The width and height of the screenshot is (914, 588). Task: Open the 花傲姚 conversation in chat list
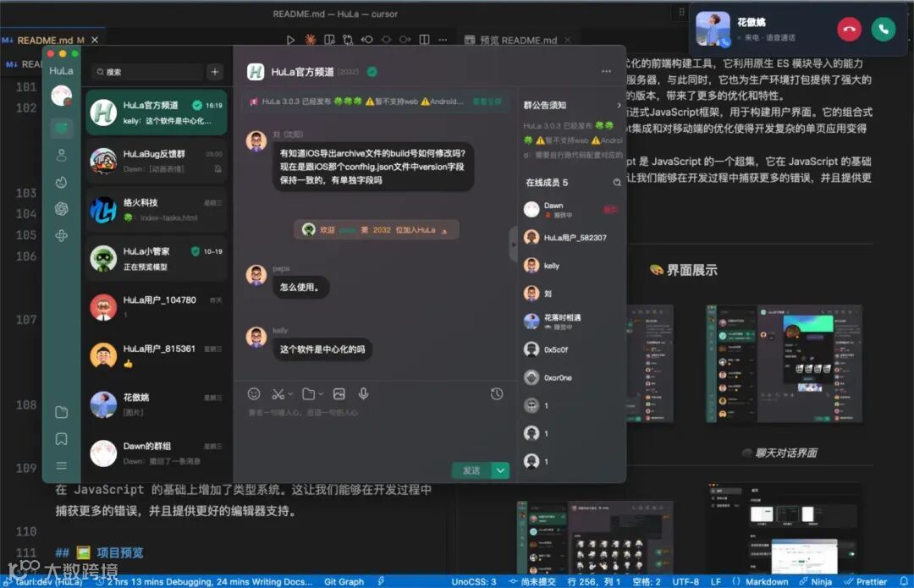(157, 404)
